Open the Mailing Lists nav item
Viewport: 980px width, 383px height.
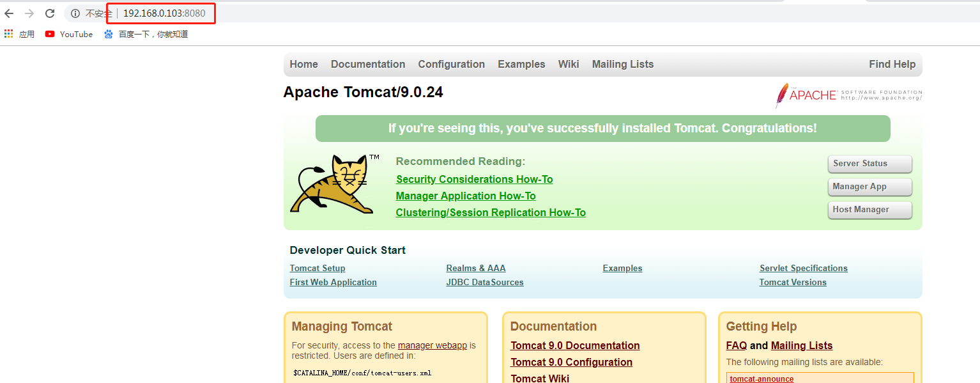click(x=623, y=64)
